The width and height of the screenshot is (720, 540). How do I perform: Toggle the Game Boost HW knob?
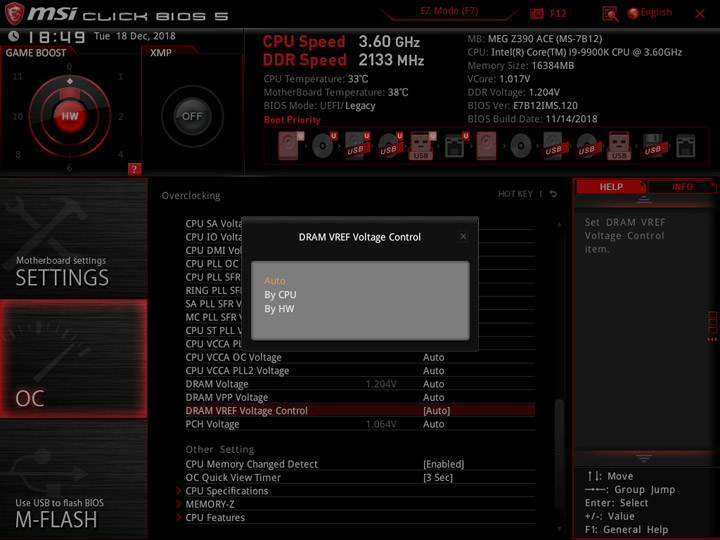tap(70, 116)
